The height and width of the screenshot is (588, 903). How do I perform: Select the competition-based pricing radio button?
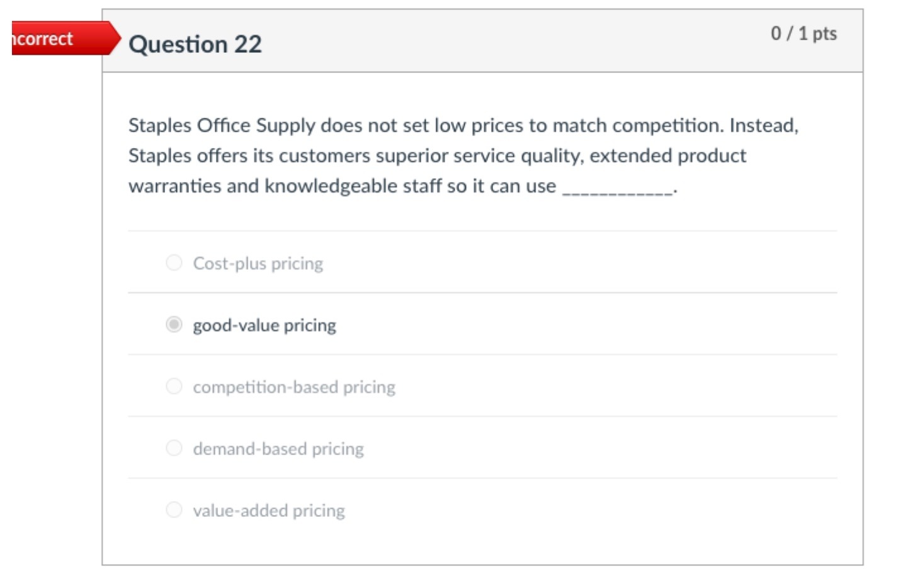pos(174,386)
